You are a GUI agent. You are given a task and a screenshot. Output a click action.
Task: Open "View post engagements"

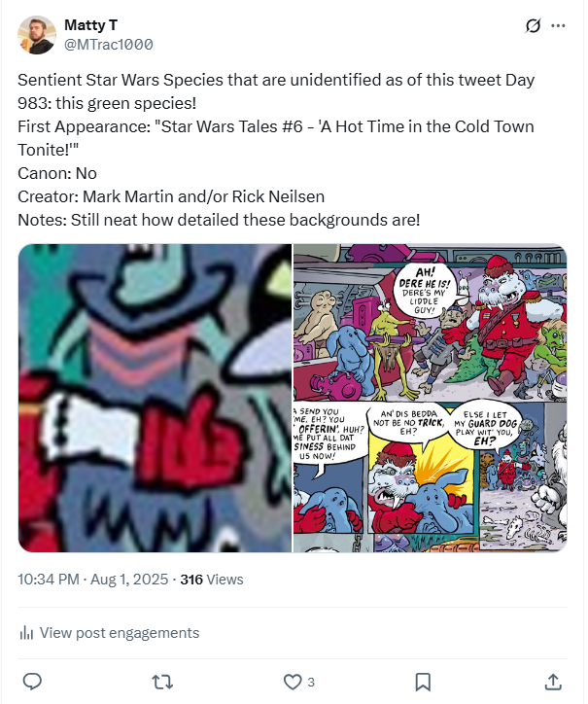point(119,633)
